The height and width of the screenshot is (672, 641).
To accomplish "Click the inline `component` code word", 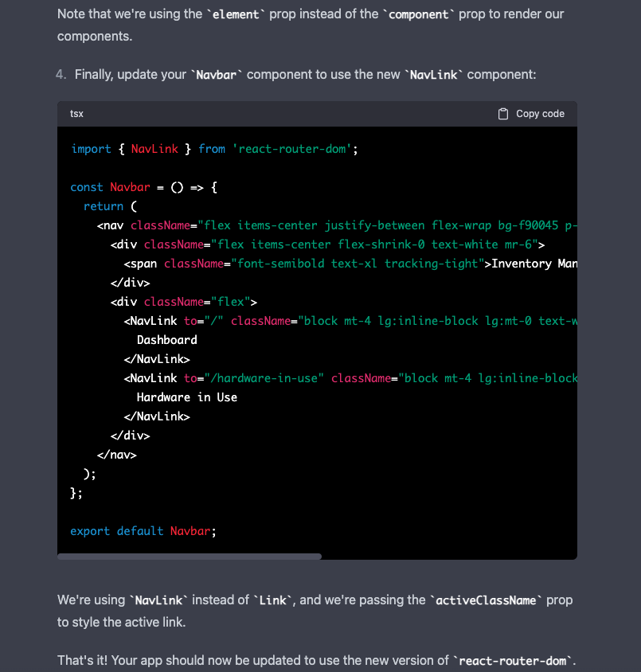I will point(419,14).
